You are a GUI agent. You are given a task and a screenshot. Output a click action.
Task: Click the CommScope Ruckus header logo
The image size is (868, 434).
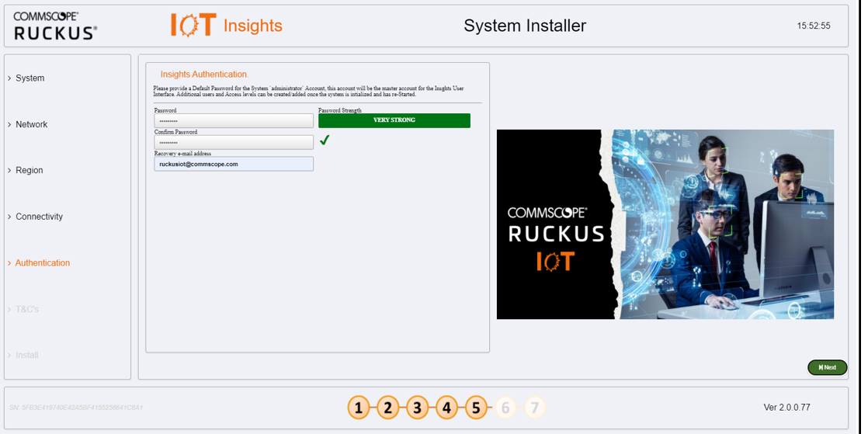click(55, 26)
